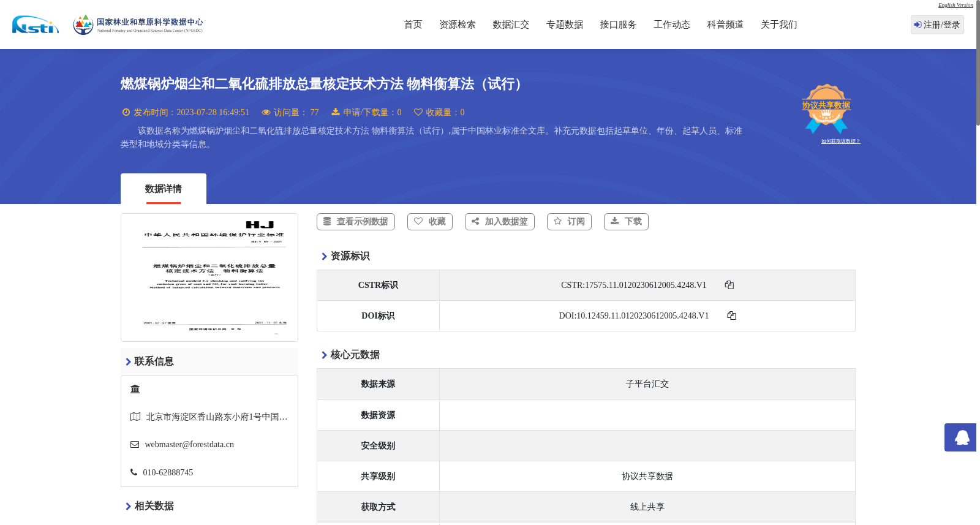
Task: Open the 工作动态 menu item
Action: click(672, 25)
